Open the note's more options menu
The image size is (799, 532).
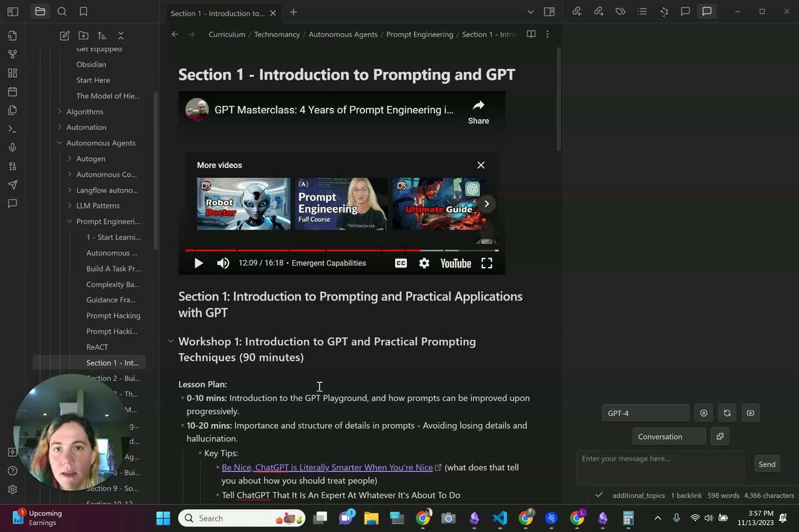(547, 34)
